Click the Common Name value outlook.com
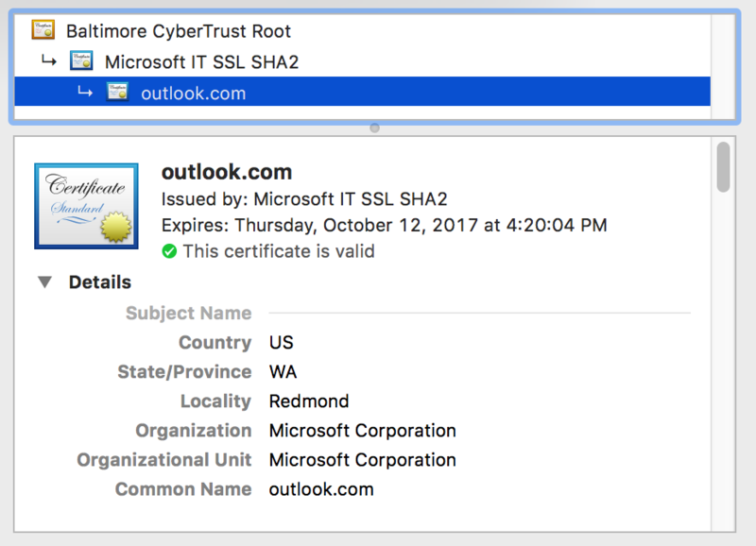 coord(321,489)
